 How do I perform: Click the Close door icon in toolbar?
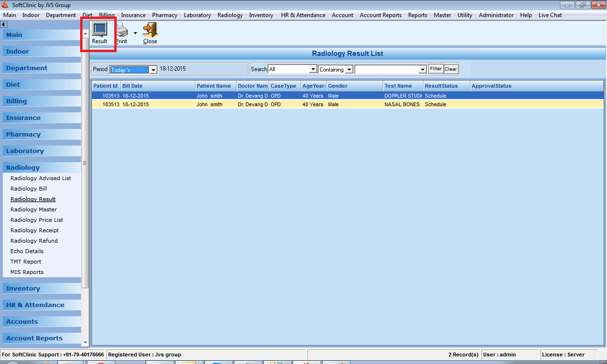point(150,30)
